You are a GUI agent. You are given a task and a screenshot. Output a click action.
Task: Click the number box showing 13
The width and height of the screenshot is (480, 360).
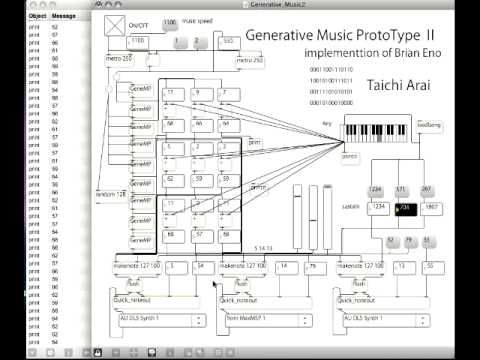pyautogui.click(x=404, y=268)
